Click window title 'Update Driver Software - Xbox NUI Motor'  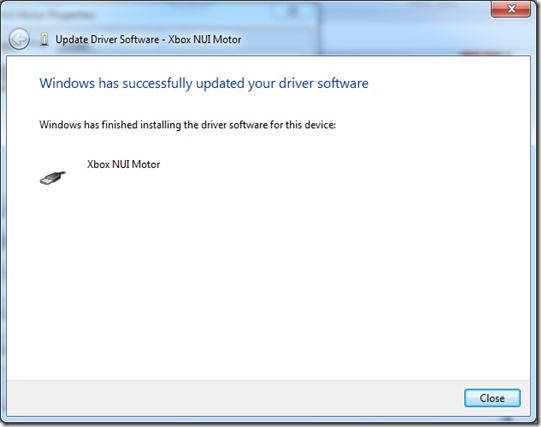pos(148,40)
